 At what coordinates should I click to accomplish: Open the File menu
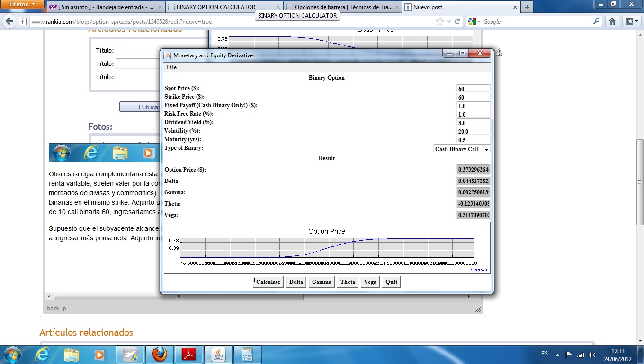pos(171,67)
